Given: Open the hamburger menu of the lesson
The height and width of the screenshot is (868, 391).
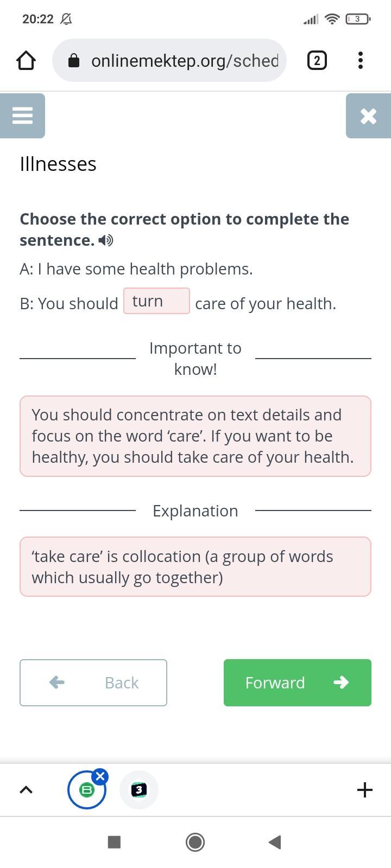Looking at the screenshot, I should [x=22, y=116].
